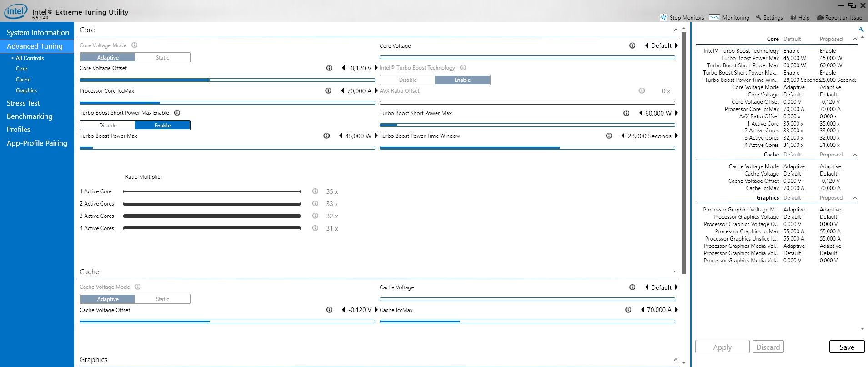Collapse the Core section in main panel

click(676, 30)
